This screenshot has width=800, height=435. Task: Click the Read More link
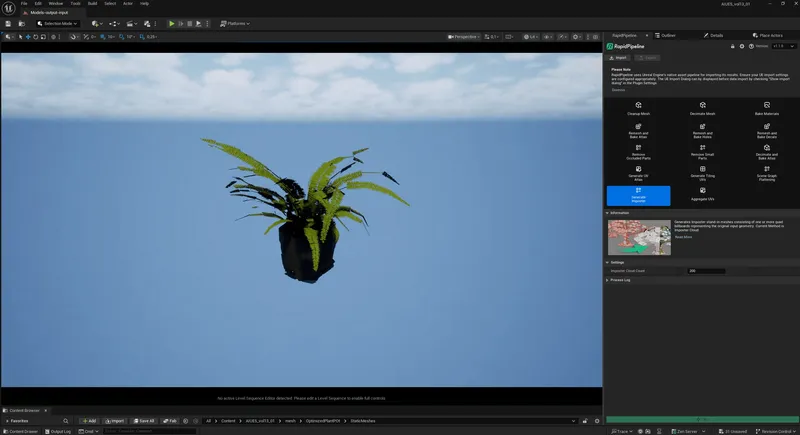(683, 237)
